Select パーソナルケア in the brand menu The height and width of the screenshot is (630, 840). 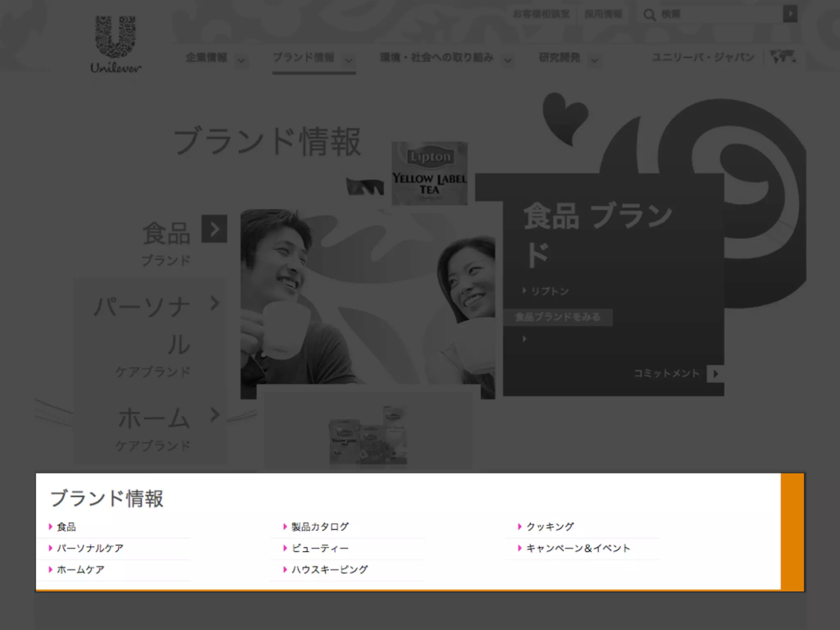tap(90, 548)
